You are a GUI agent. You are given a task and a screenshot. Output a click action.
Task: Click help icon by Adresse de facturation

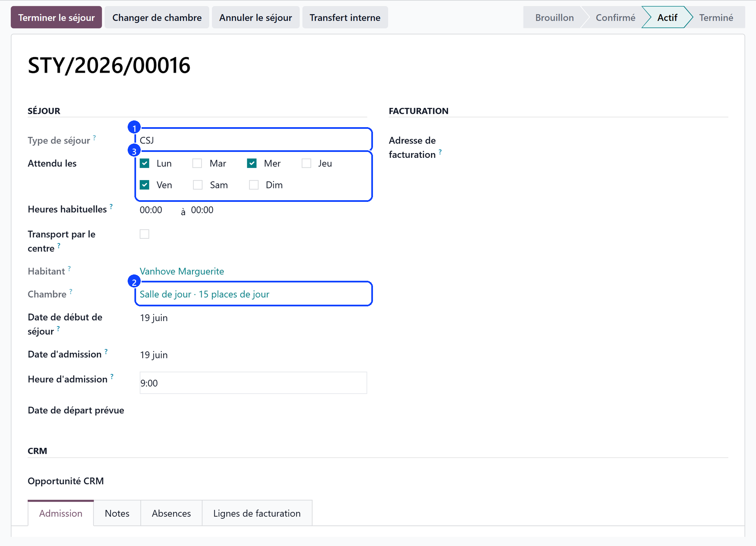[x=440, y=152]
